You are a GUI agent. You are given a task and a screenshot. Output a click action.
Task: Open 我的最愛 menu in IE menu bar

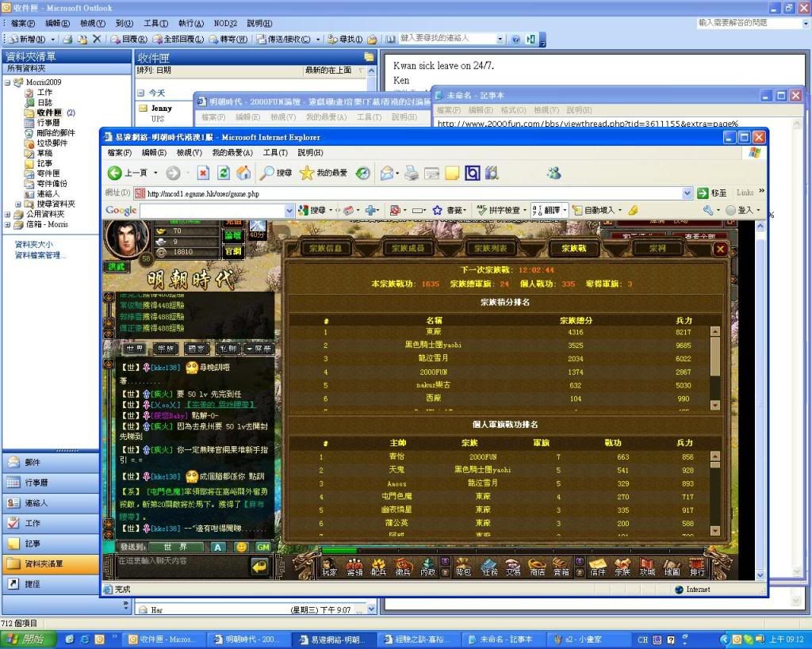(x=232, y=153)
